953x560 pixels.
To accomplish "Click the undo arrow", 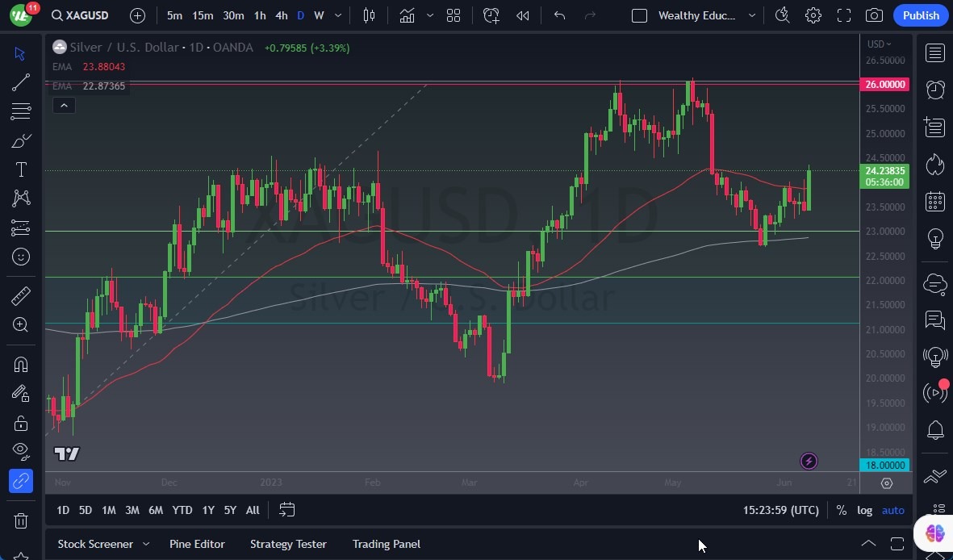I will (x=560, y=15).
